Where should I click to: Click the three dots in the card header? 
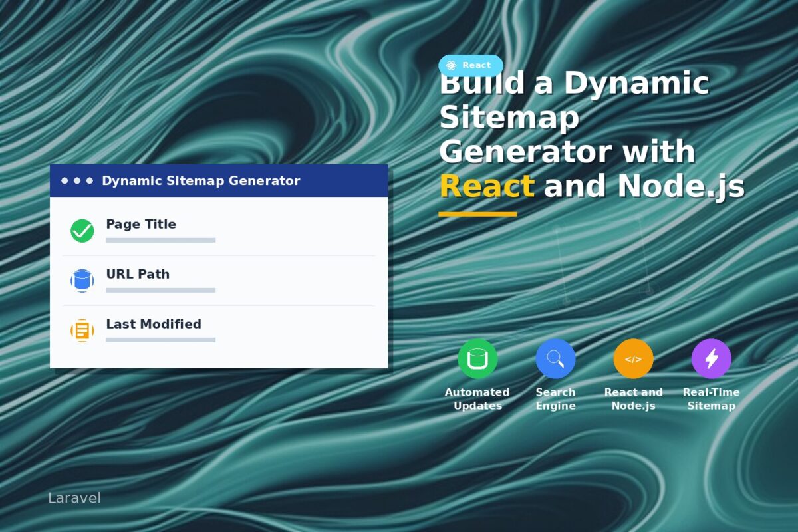pyautogui.click(x=77, y=181)
